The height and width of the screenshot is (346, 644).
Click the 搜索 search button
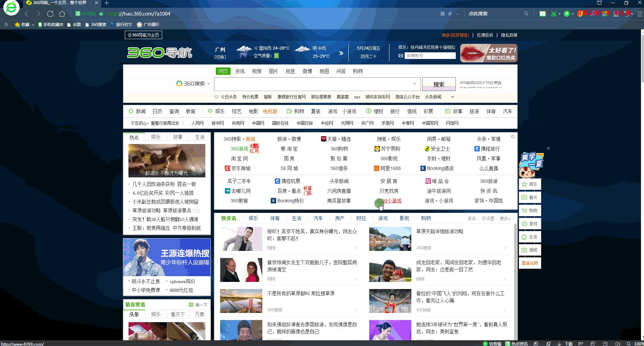pyautogui.click(x=439, y=84)
